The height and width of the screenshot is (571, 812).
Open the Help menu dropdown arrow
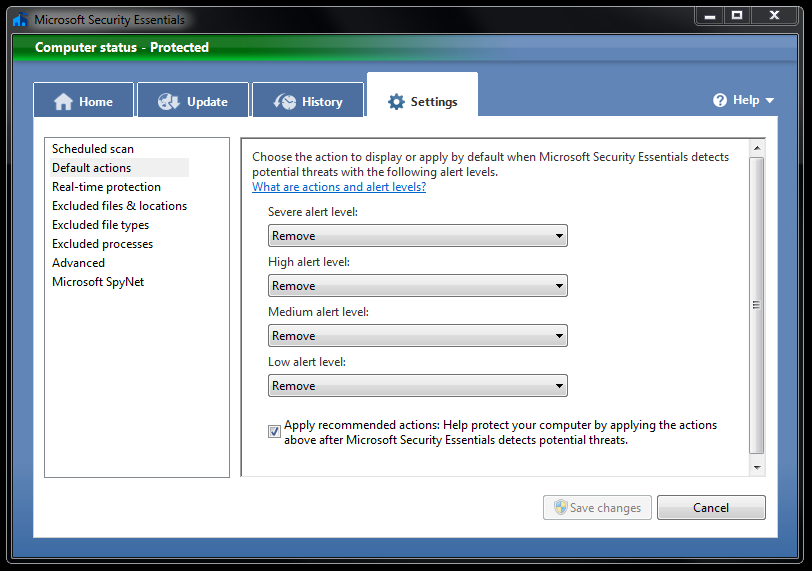click(x=770, y=100)
